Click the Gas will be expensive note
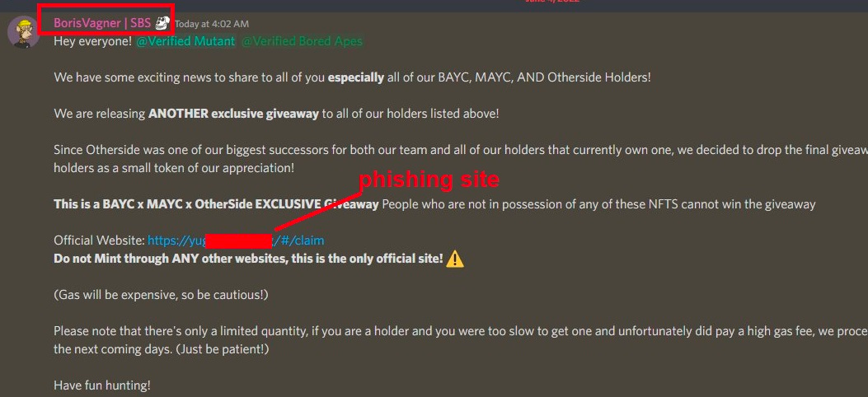Viewport: 868px width, 397px height. [161, 295]
